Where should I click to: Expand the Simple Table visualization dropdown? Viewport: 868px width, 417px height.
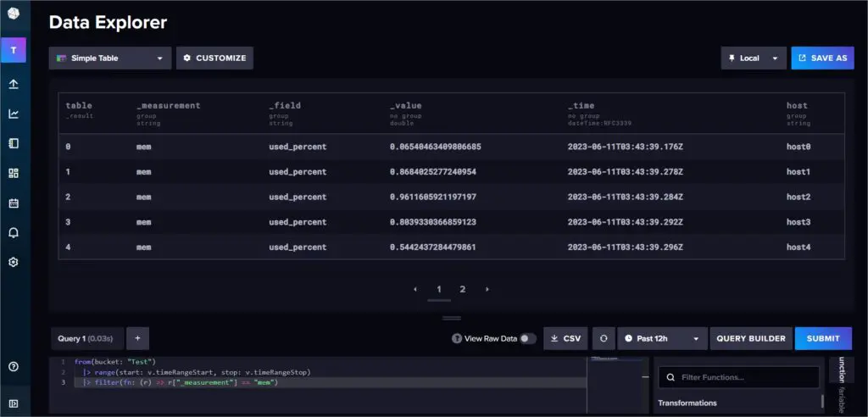[110, 58]
